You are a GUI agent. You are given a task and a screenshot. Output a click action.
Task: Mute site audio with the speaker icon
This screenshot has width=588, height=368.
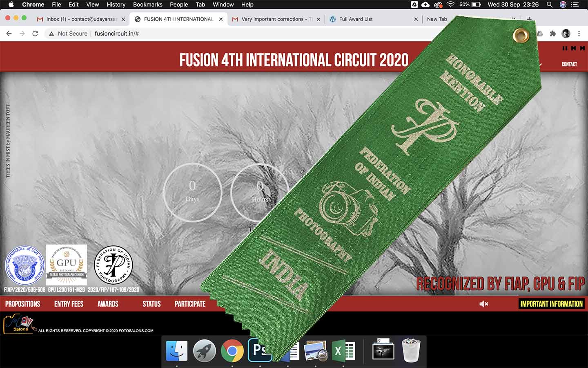click(483, 303)
